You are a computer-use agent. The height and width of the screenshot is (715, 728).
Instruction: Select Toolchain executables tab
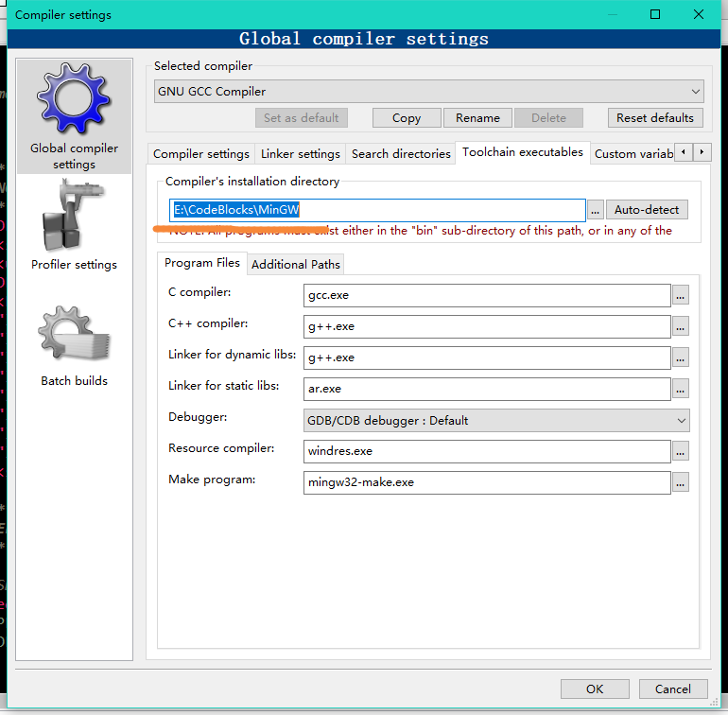pos(522,152)
